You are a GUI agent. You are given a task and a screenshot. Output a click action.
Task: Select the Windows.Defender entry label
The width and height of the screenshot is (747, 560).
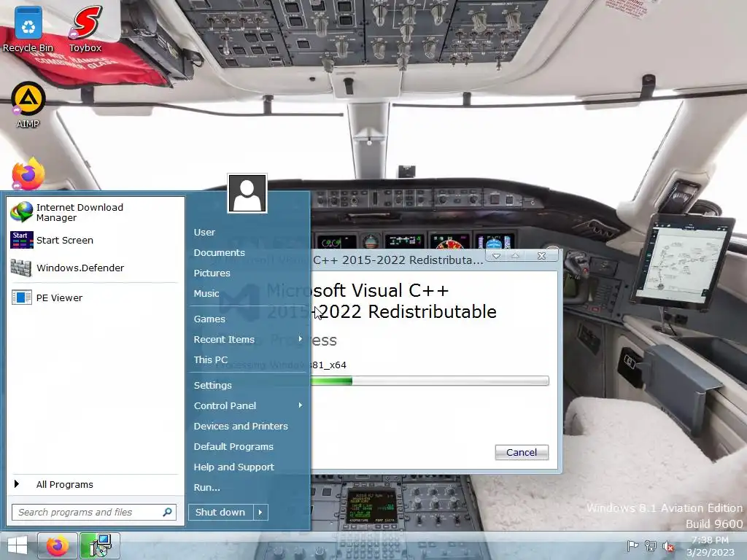80,268
